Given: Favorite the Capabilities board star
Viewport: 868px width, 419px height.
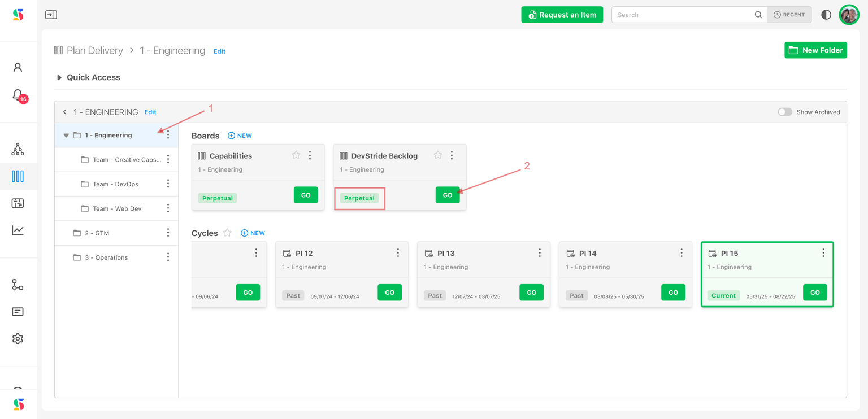Looking at the screenshot, I should point(296,155).
